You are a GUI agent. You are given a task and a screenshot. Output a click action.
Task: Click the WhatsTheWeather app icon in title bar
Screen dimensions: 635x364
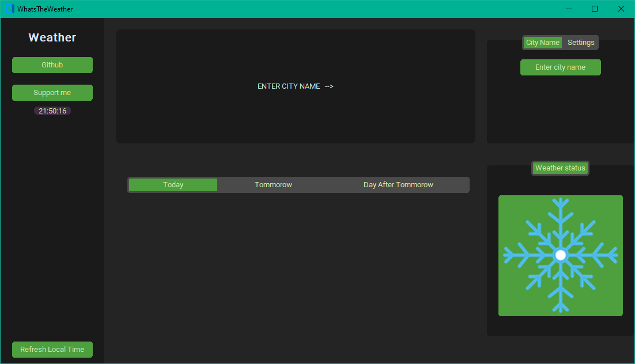coord(10,9)
